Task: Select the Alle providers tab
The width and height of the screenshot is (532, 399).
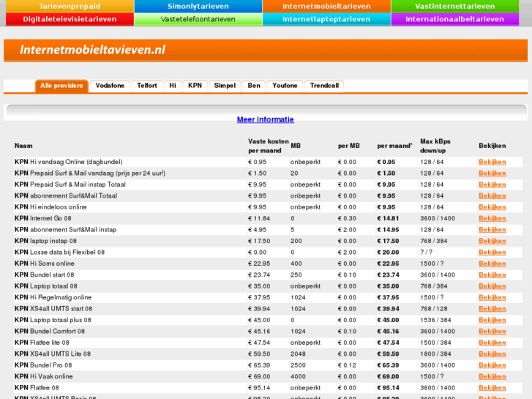Action: pos(61,86)
